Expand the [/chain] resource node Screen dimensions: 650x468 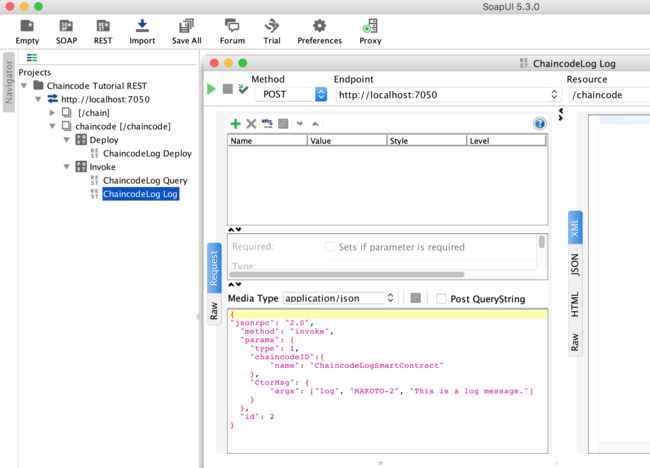point(52,112)
